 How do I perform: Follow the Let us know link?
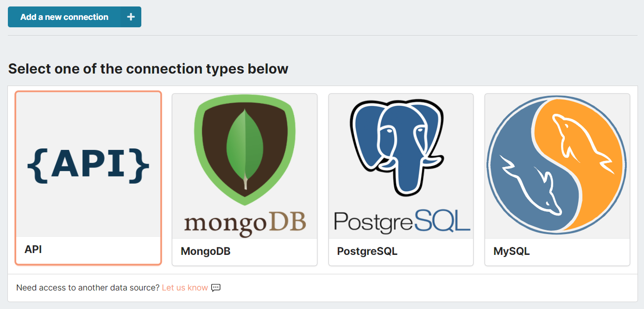[185, 288]
